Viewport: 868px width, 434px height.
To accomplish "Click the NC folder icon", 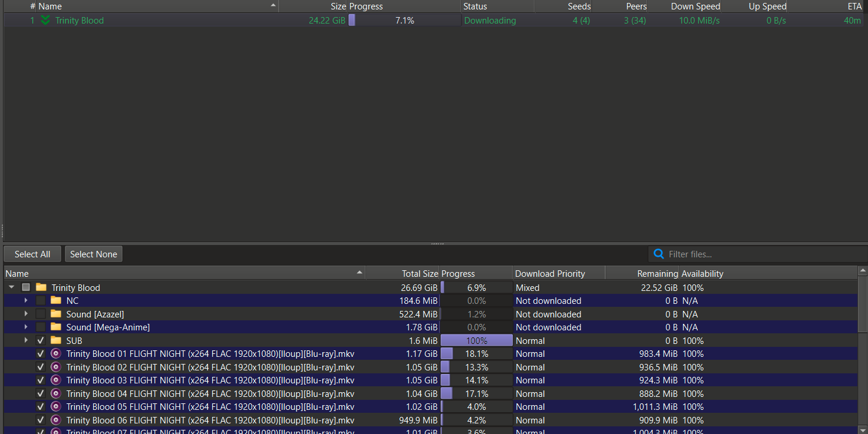I will pos(56,301).
